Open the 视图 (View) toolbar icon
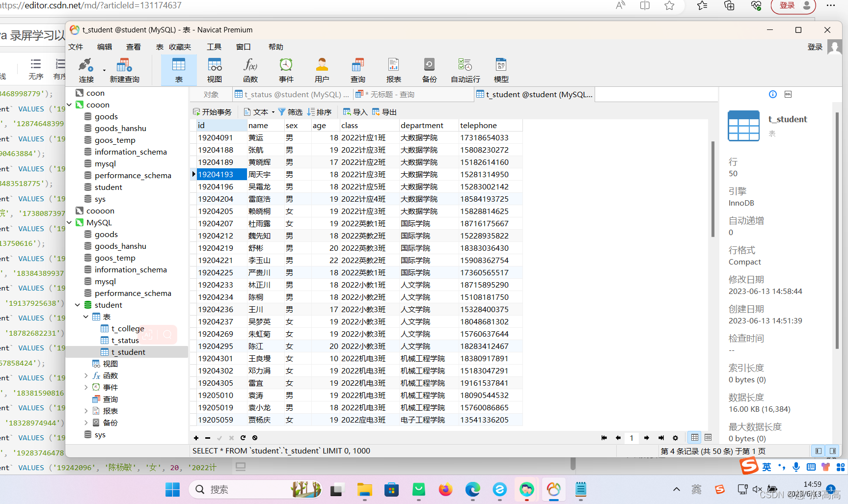 click(215, 70)
